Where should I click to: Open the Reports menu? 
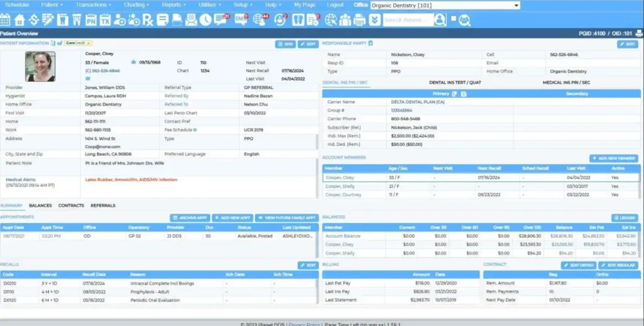click(174, 5)
